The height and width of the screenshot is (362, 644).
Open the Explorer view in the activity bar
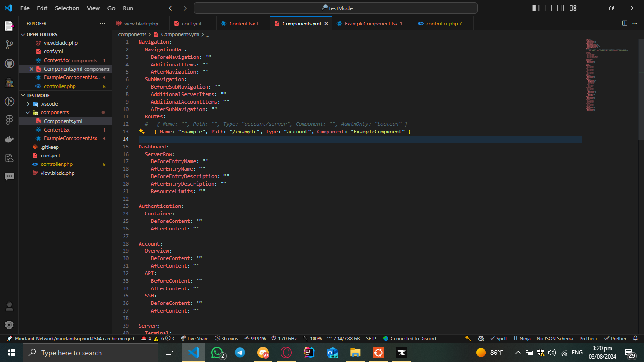9,26
